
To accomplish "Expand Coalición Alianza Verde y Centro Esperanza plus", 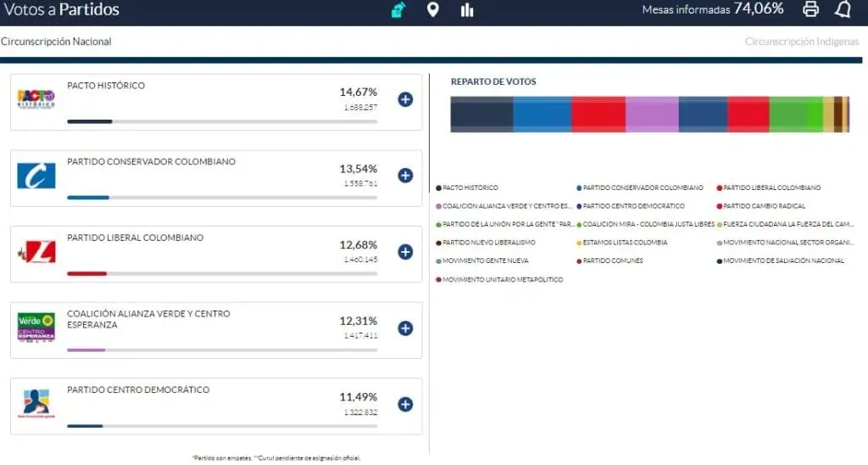I will 405,328.
